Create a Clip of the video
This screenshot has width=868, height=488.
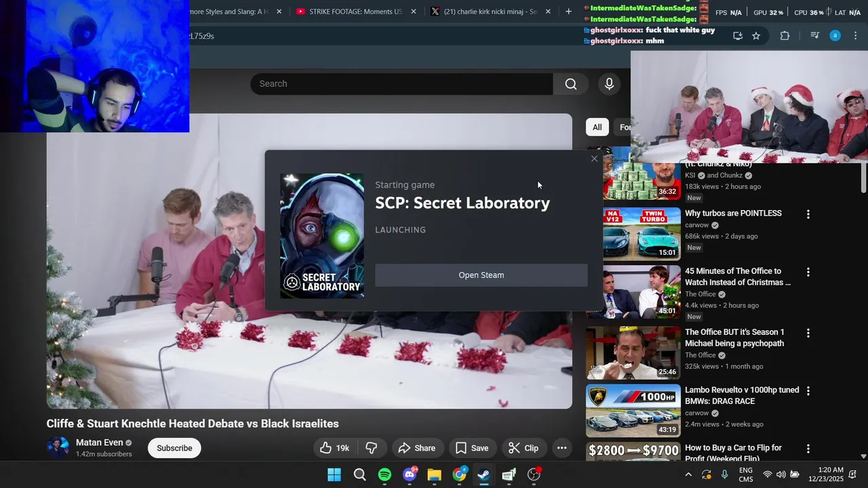click(x=524, y=448)
